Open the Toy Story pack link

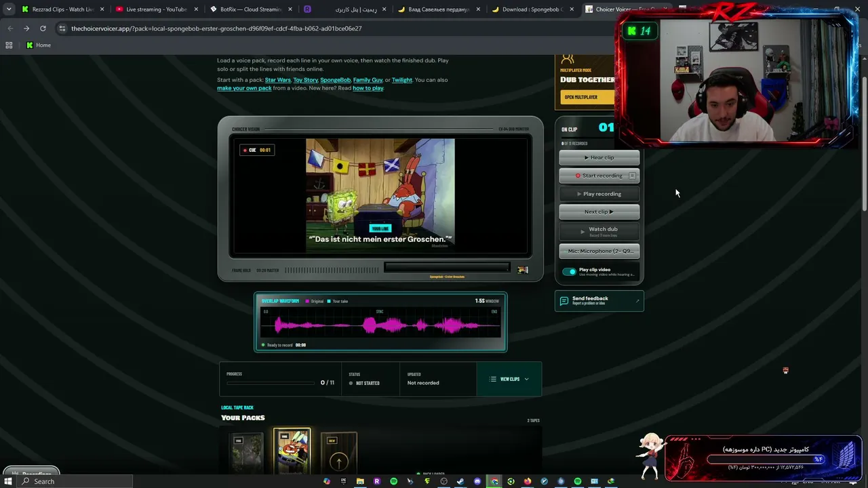point(305,80)
